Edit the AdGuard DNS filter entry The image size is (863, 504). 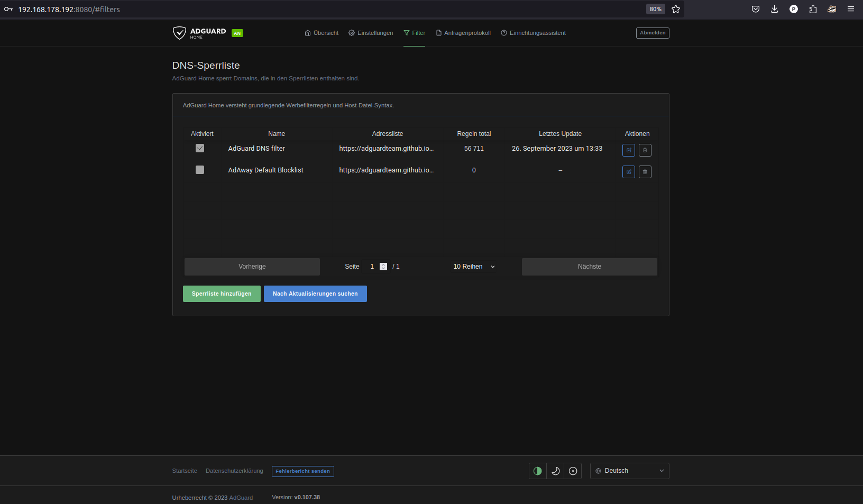point(628,150)
